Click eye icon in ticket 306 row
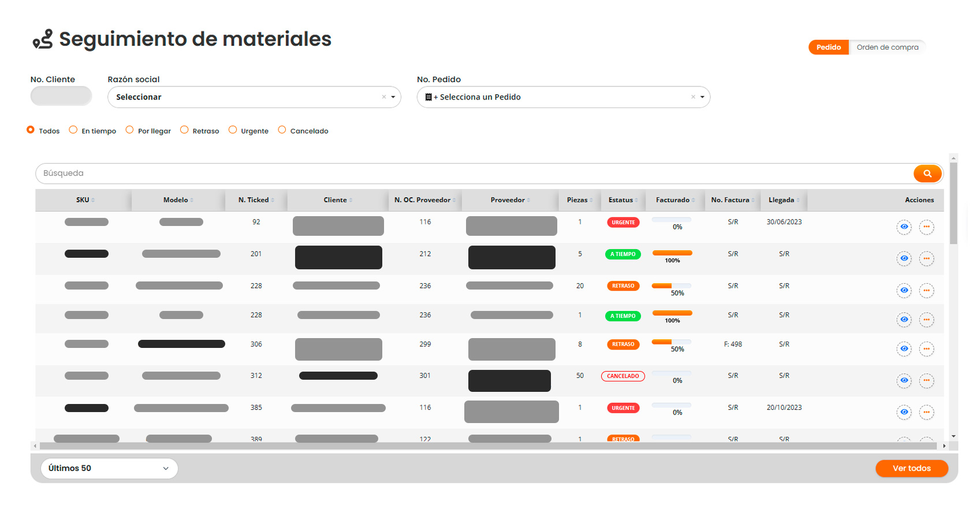This screenshot has height=519, width=980. pyautogui.click(x=904, y=349)
